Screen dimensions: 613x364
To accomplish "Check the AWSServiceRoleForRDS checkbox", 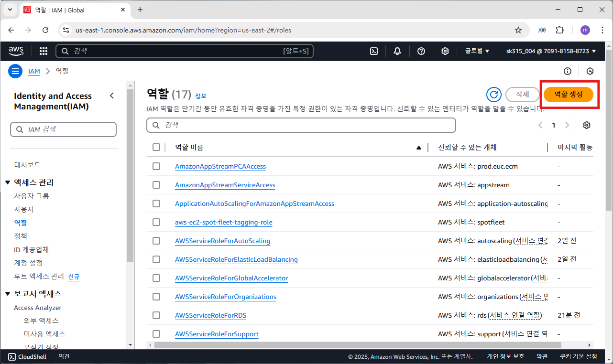I will (x=156, y=315).
